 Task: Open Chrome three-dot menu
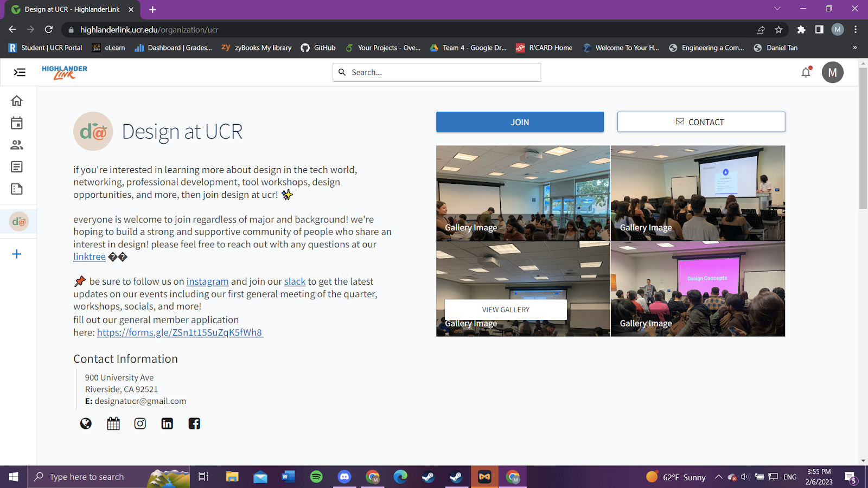[x=856, y=30]
